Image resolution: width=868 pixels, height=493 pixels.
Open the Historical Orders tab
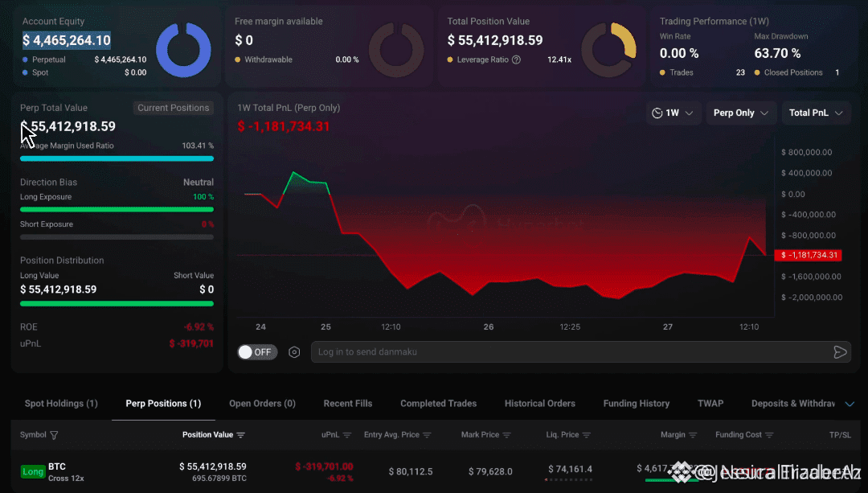point(540,404)
